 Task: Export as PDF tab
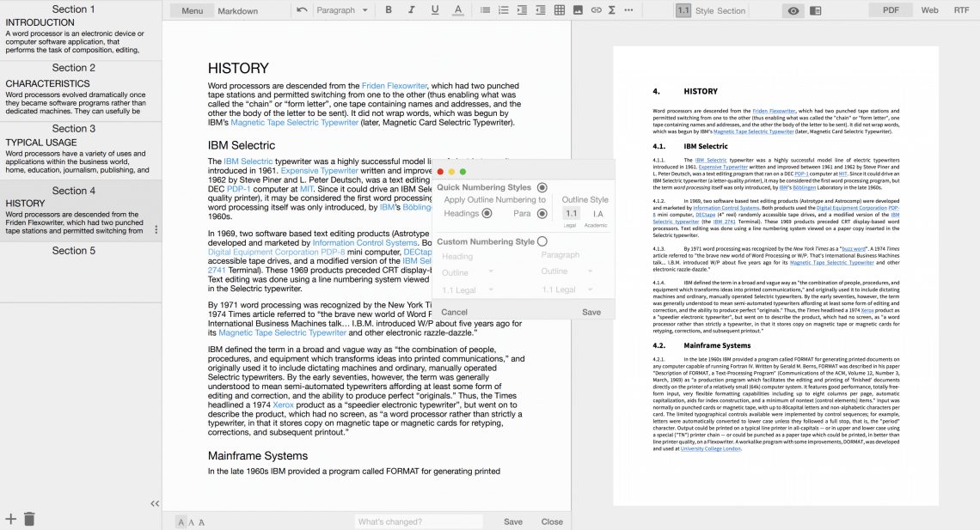pyautogui.click(x=891, y=10)
